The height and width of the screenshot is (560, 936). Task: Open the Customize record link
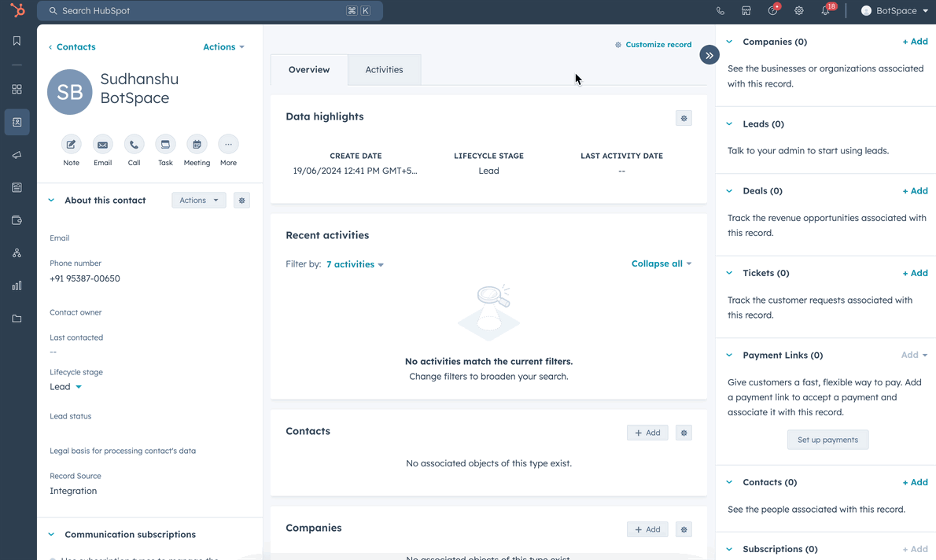tap(654, 45)
